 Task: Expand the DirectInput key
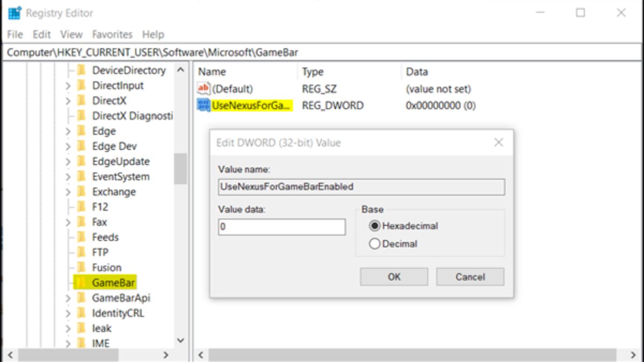tap(68, 86)
